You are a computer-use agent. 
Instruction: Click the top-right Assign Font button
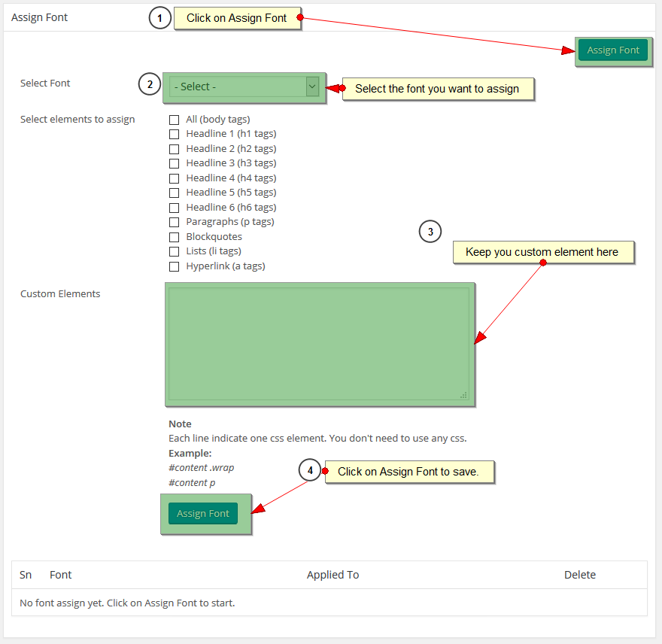[x=612, y=50]
